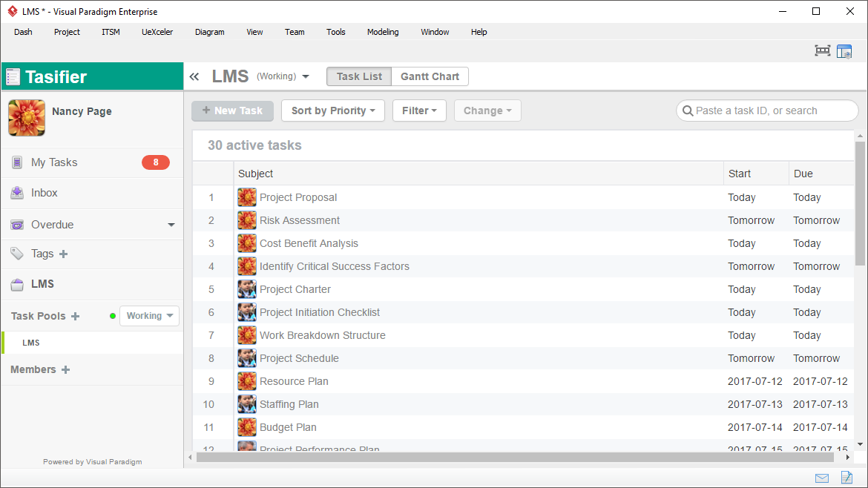Image resolution: width=868 pixels, height=488 pixels.
Task: Collapse sidebar with double-chevron icon
Action: (x=194, y=76)
